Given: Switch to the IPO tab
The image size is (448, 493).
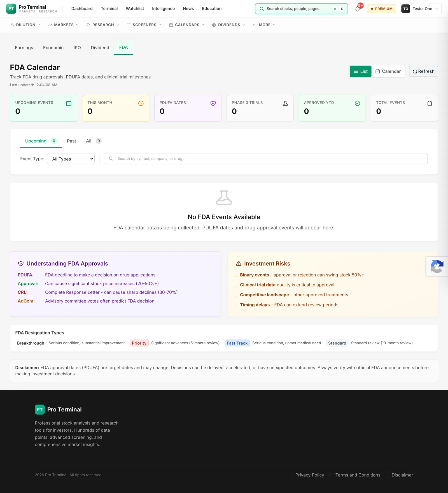Looking at the screenshot, I should pos(77,48).
